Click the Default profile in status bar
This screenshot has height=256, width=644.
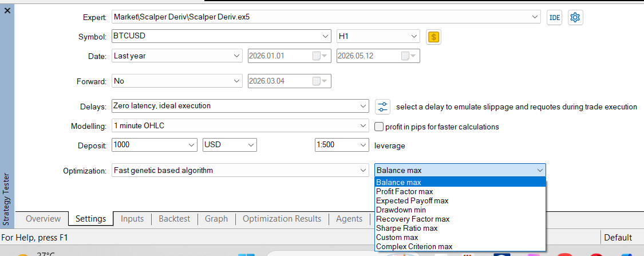618,237
